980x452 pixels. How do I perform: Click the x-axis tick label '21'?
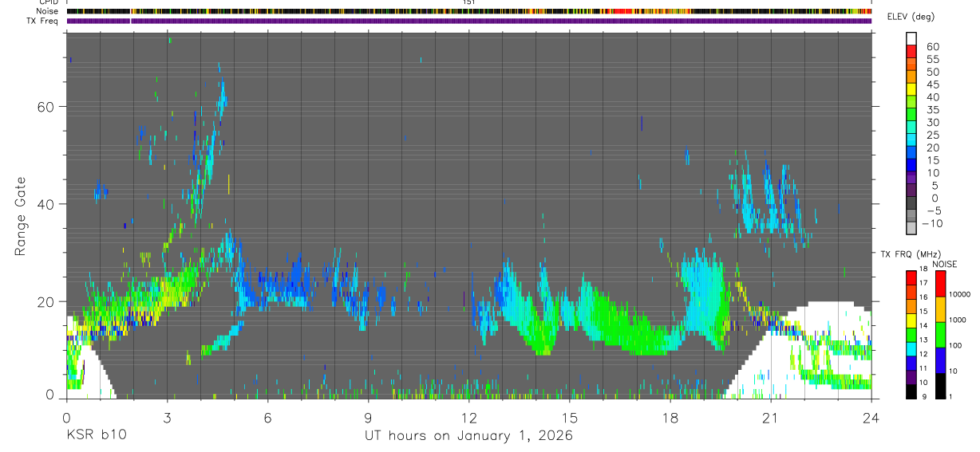[770, 417]
